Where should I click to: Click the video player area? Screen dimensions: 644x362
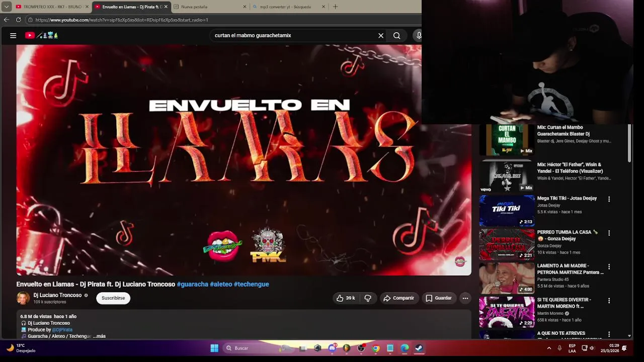244,160
